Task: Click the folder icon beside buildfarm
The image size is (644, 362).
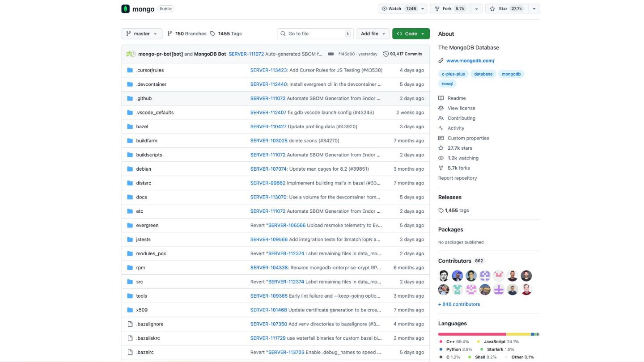Action: point(130,141)
